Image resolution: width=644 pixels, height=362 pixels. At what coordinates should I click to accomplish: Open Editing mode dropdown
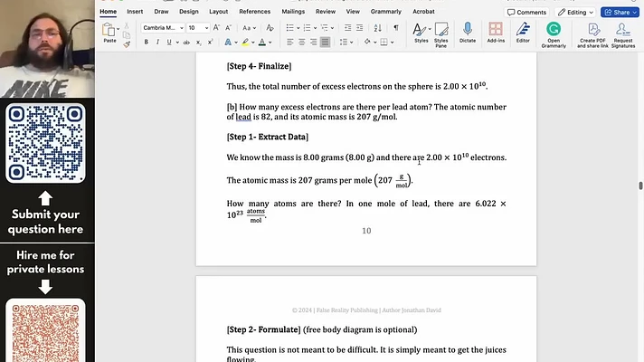click(575, 13)
